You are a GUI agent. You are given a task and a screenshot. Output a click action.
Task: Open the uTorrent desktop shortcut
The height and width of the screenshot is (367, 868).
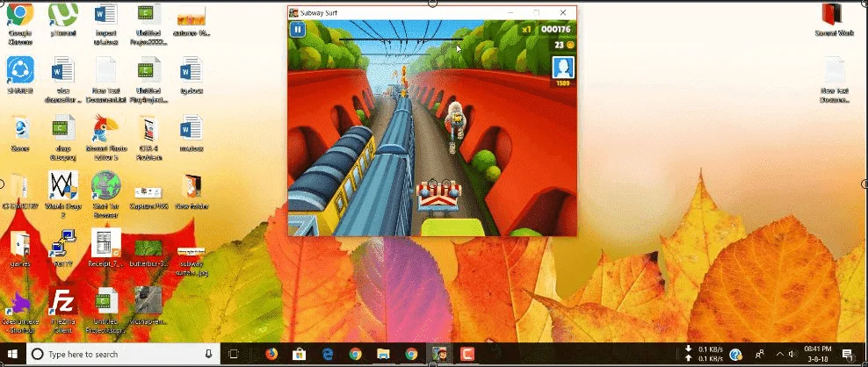[62, 21]
